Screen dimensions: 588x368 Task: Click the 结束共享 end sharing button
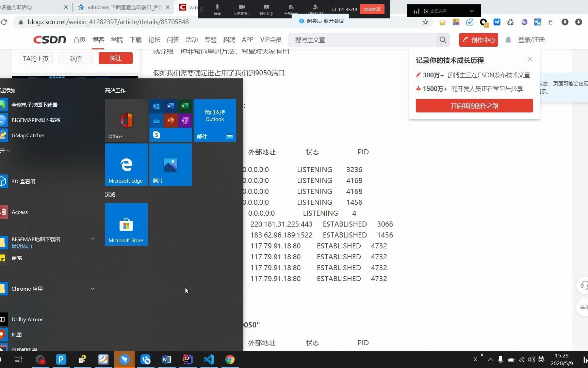pos(372,10)
